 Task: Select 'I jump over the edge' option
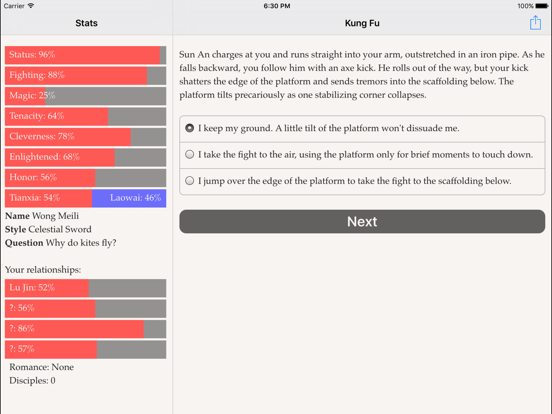(x=362, y=181)
